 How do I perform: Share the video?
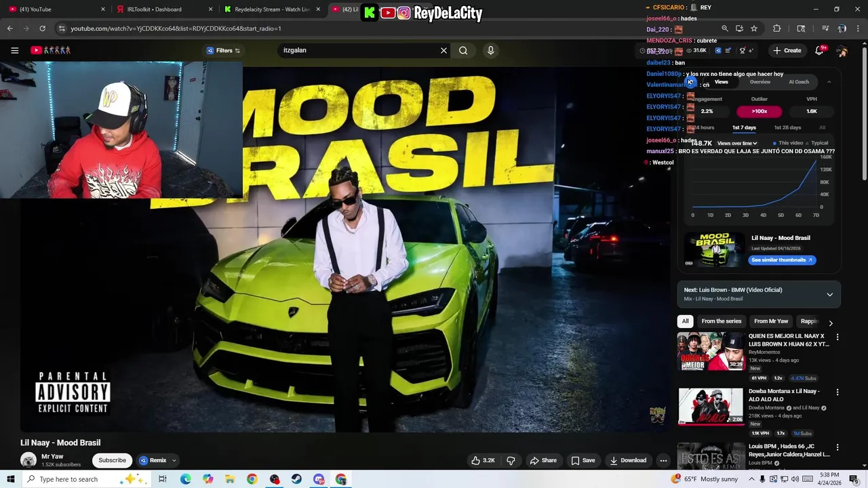click(x=543, y=460)
